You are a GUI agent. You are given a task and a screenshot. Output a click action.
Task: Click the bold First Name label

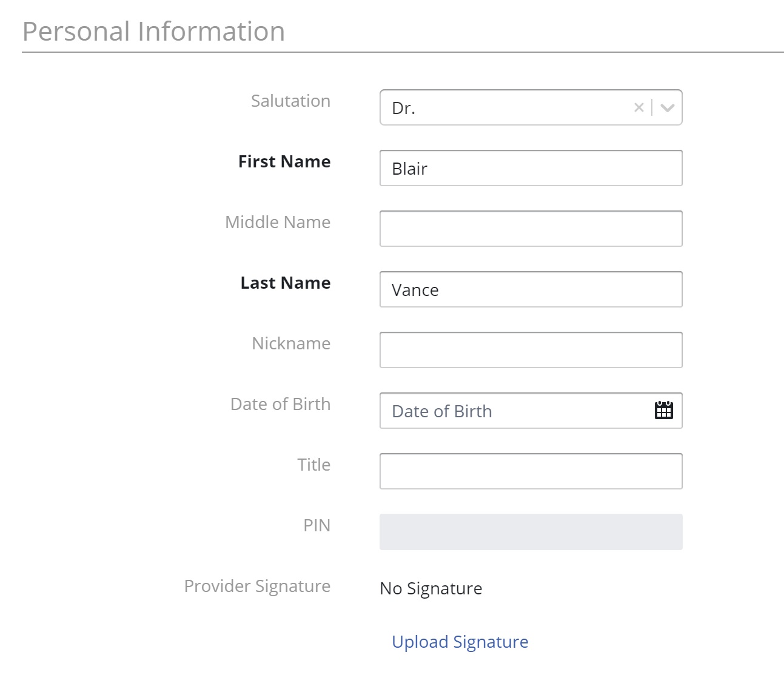[284, 161]
